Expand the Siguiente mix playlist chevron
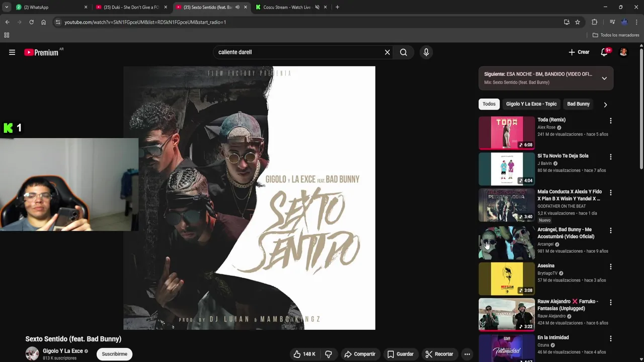The width and height of the screenshot is (644, 362). (604, 78)
